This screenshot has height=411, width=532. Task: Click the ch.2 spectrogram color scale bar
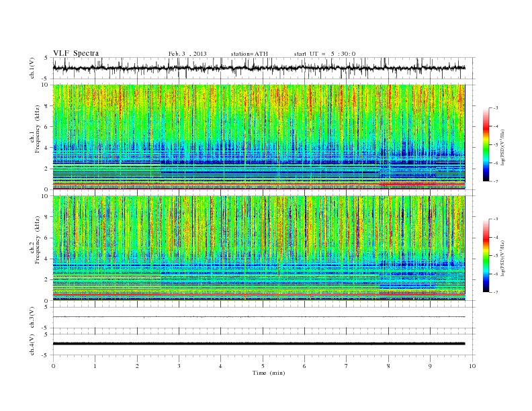(x=486, y=255)
